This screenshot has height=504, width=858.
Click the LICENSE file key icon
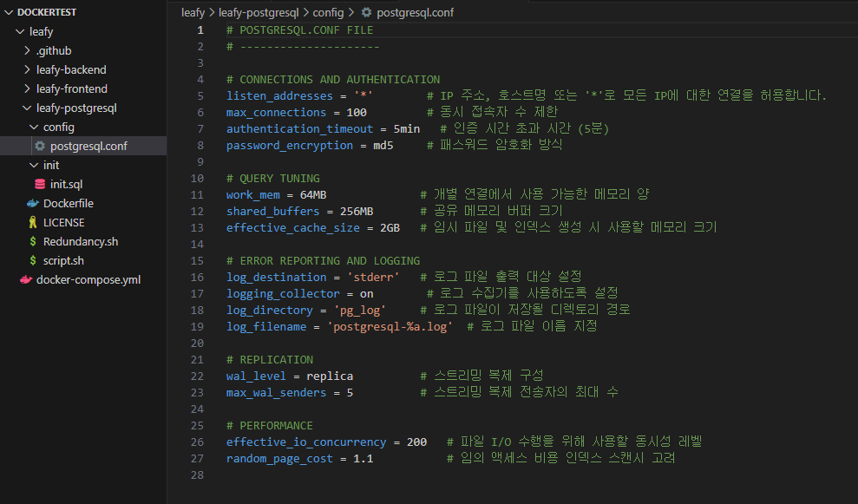click(x=33, y=222)
